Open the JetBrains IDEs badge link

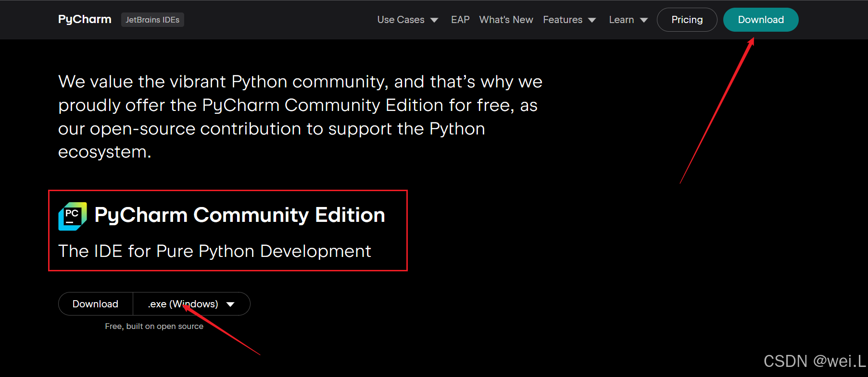pyautogui.click(x=152, y=20)
